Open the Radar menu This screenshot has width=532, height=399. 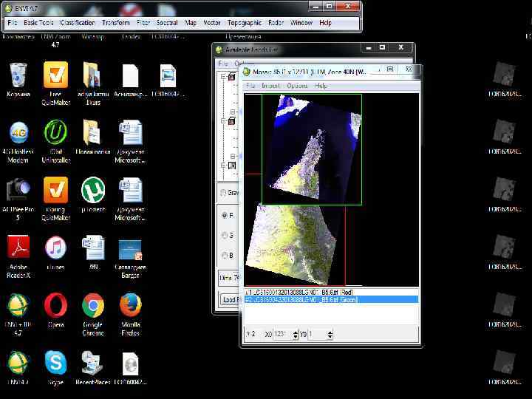[x=276, y=23]
